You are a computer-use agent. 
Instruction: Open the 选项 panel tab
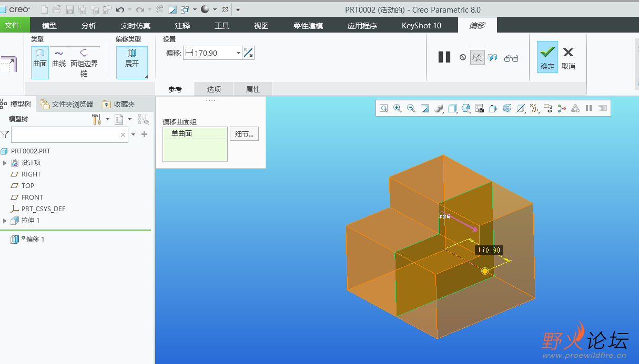click(x=214, y=89)
